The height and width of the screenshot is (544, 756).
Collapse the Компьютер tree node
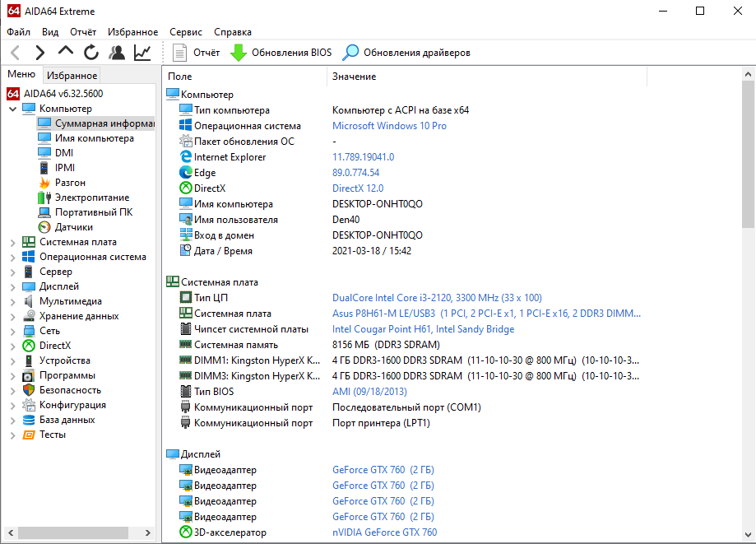point(13,109)
